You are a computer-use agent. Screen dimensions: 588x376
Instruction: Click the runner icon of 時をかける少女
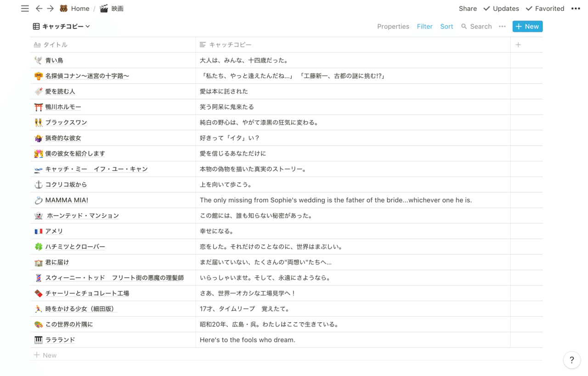click(39, 309)
